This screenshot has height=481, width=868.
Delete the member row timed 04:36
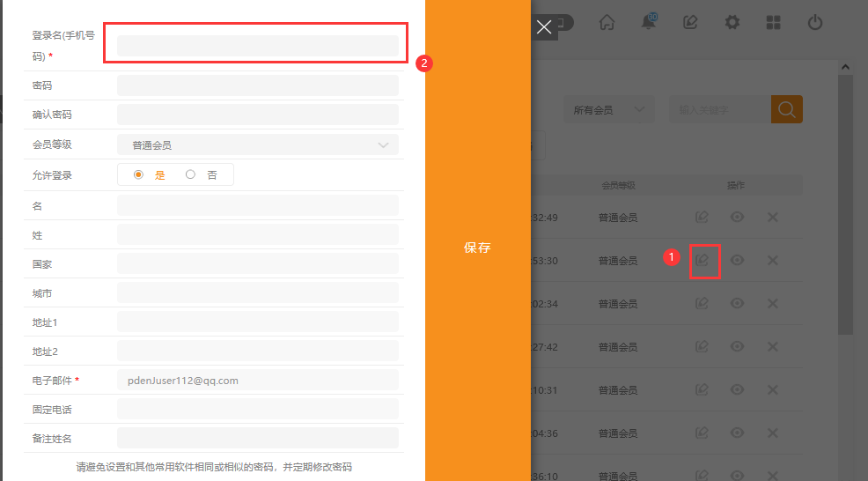click(x=773, y=433)
